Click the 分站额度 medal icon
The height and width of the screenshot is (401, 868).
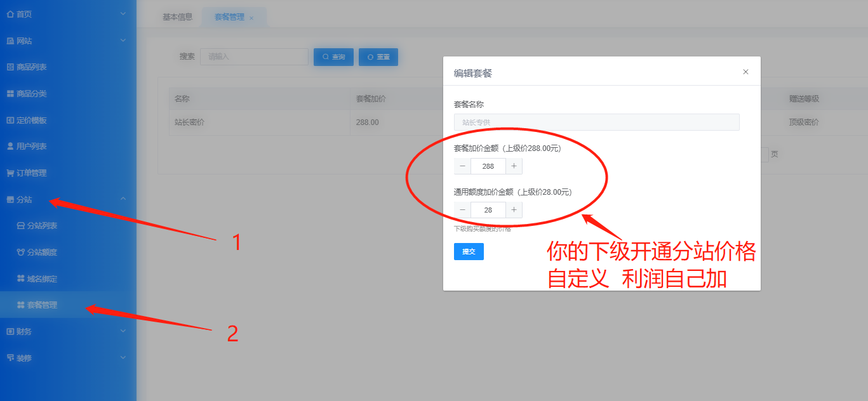point(21,253)
